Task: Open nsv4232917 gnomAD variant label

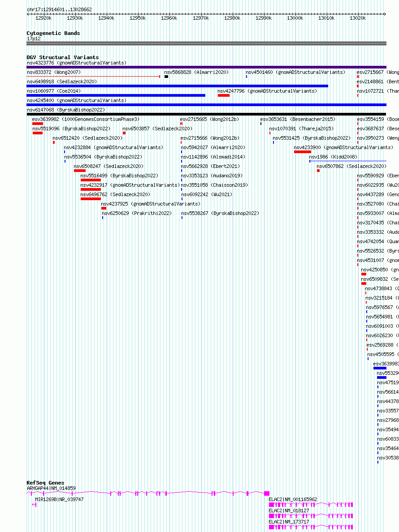Action: point(130,185)
